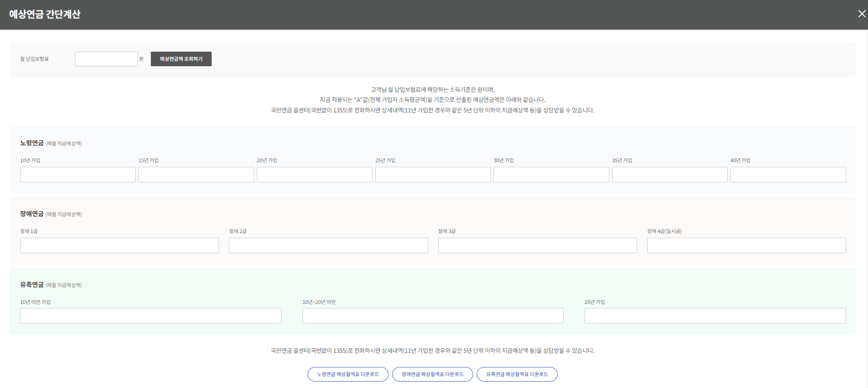Select the 노령연금 40년 가입 field
The width and height of the screenshot is (868, 388).
coord(788,175)
